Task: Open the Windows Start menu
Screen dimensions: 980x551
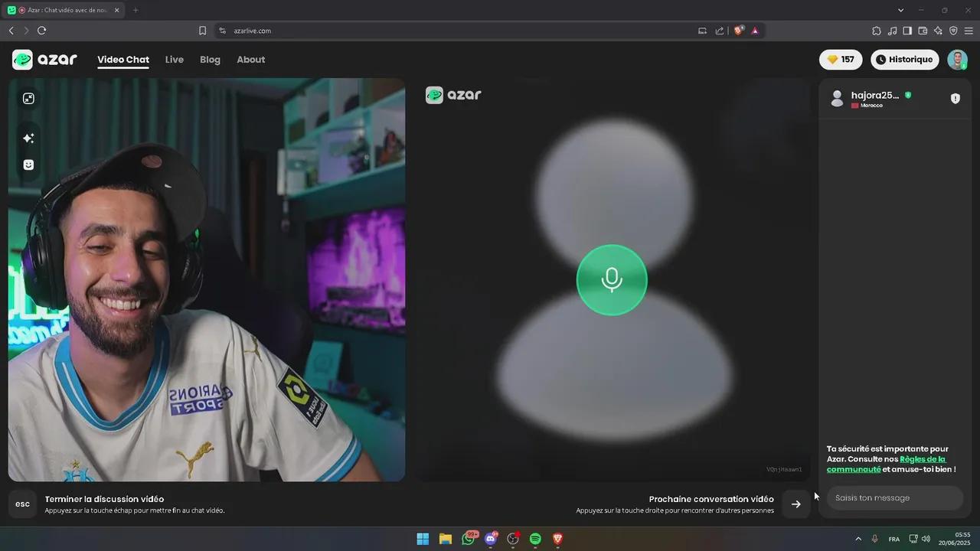Action: point(423,539)
